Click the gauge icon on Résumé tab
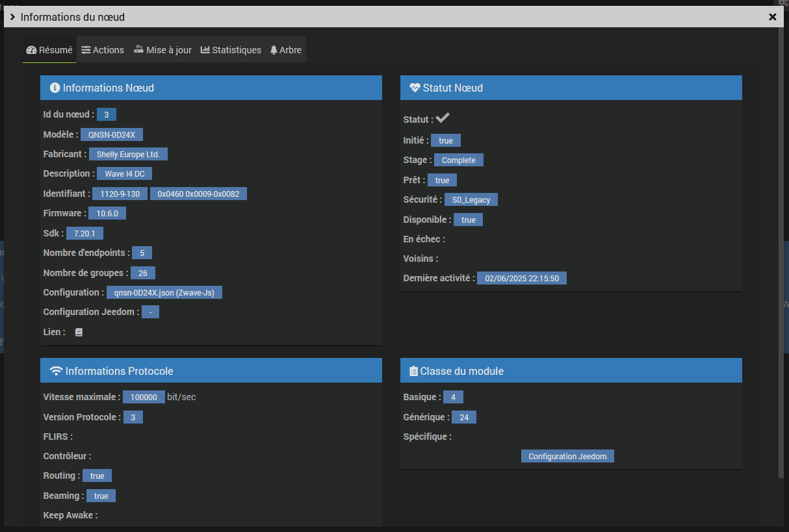Screen dimensions: 789x532 pyautogui.click(x=31, y=50)
